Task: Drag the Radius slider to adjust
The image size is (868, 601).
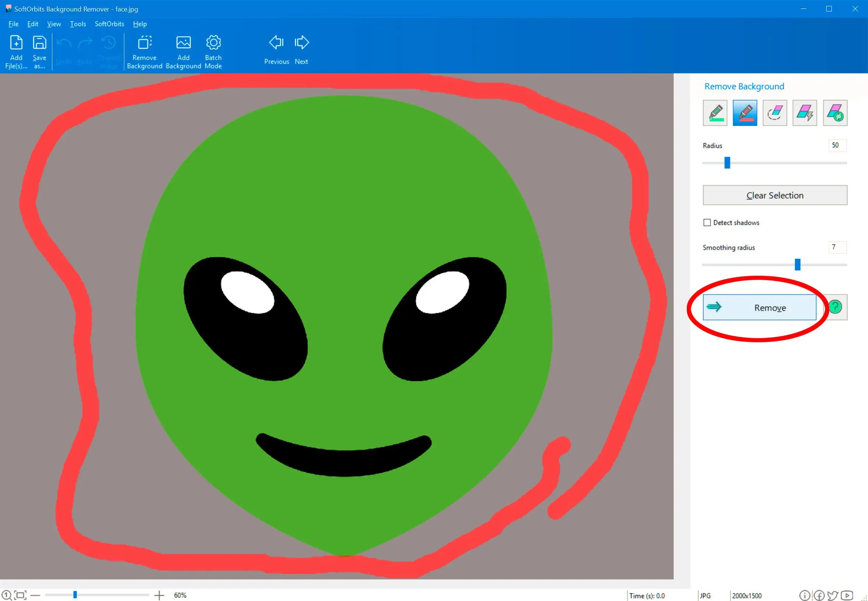Action: coord(727,163)
